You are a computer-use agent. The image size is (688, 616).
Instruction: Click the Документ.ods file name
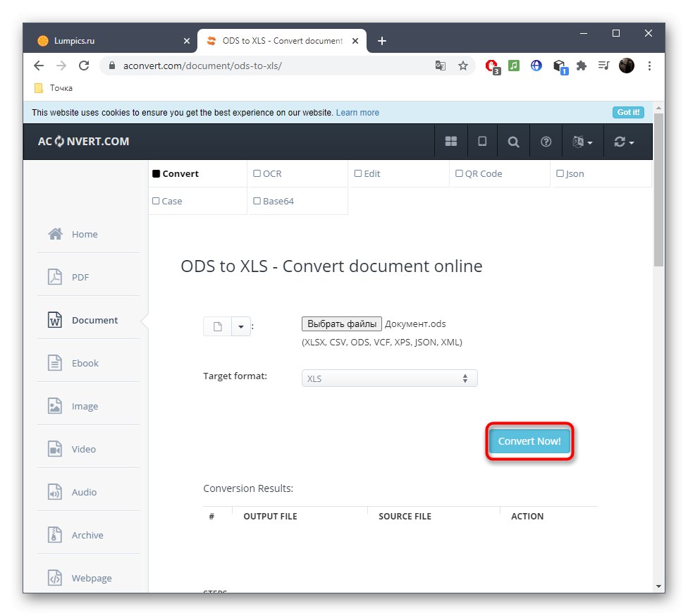click(x=415, y=324)
